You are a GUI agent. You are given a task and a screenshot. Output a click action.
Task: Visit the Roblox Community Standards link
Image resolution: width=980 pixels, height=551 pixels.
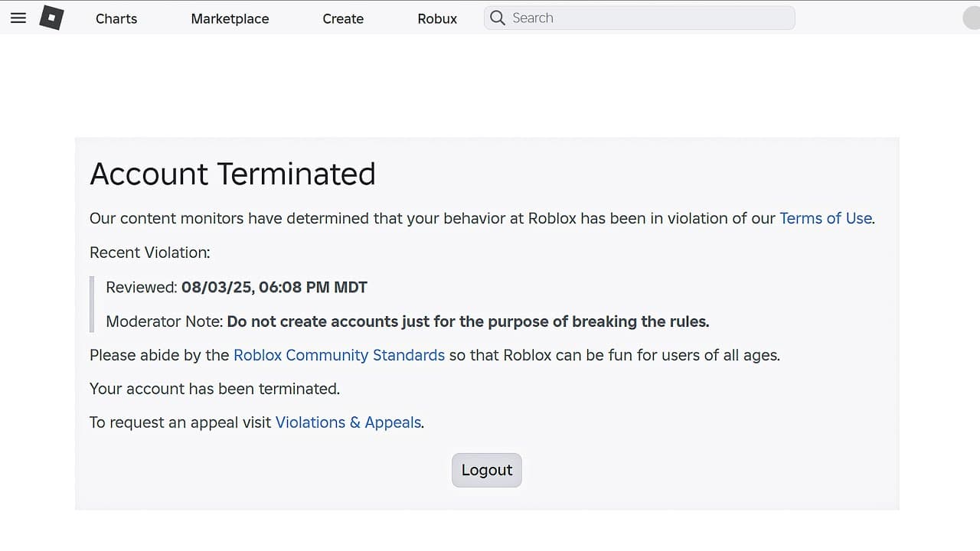tap(339, 355)
